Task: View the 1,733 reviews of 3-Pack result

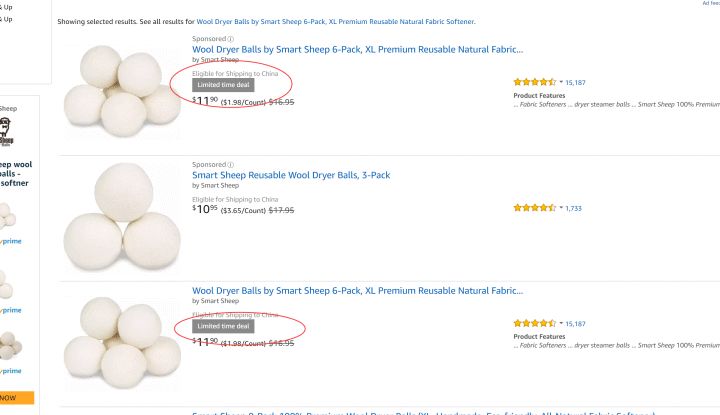Action: point(573,208)
